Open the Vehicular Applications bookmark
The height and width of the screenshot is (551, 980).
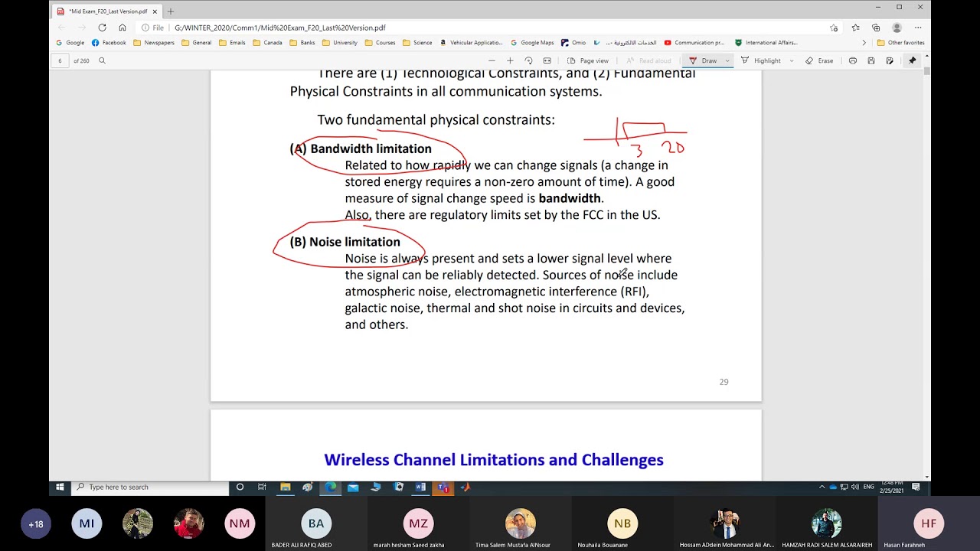pos(471,43)
